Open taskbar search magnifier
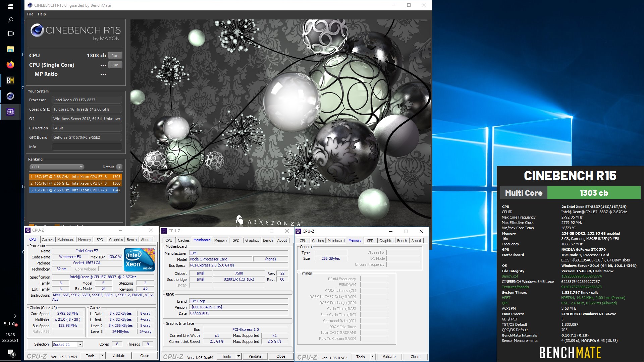The image size is (644, 362). point(10,20)
